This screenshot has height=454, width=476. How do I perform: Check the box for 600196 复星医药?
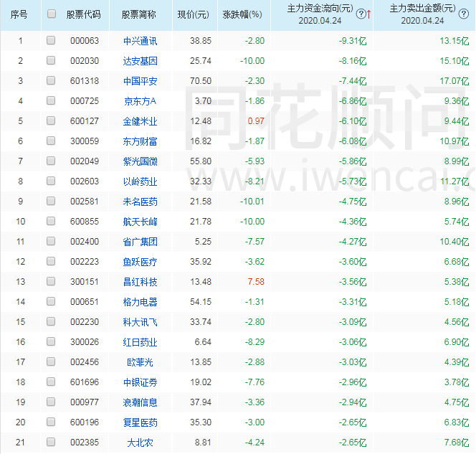click(51, 422)
